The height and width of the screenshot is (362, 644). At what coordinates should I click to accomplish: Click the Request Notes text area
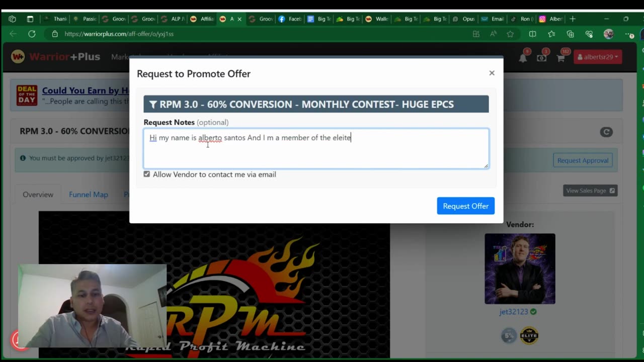pos(316,148)
